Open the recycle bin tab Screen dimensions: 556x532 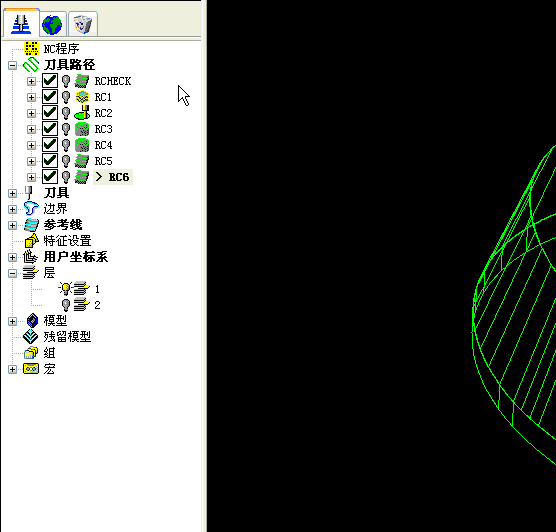[82, 24]
